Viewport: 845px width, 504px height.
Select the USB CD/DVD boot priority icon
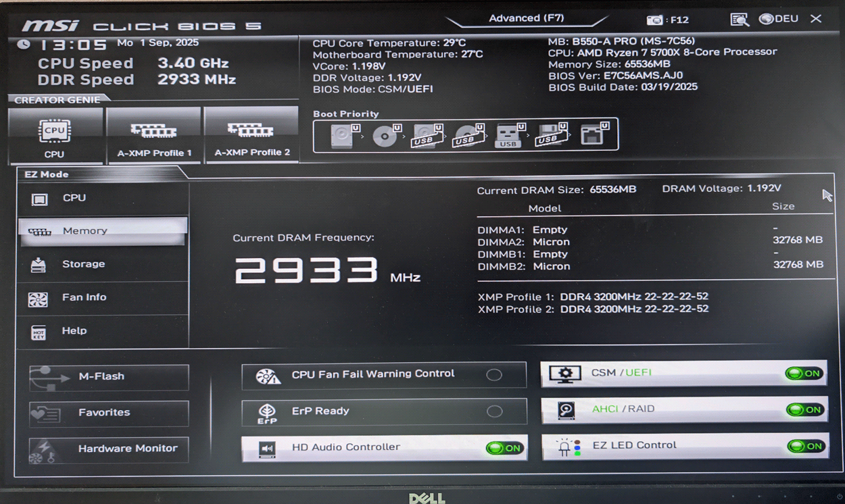point(468,135)
